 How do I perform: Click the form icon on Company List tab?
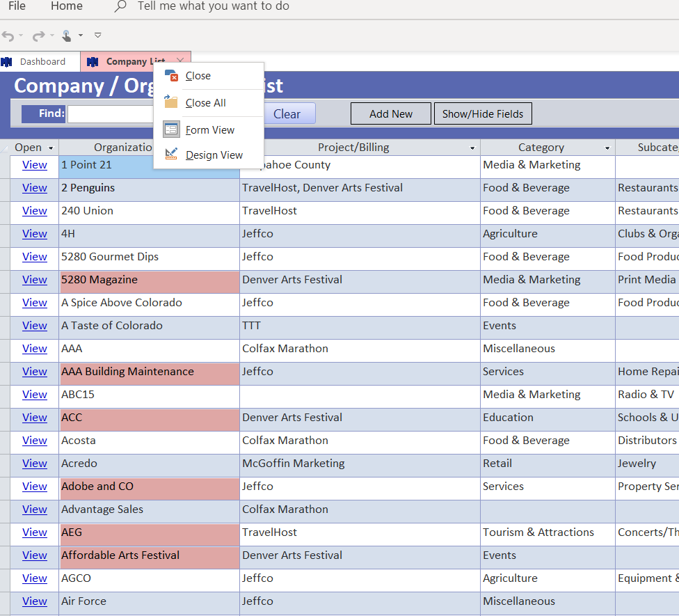coord(93,62)
